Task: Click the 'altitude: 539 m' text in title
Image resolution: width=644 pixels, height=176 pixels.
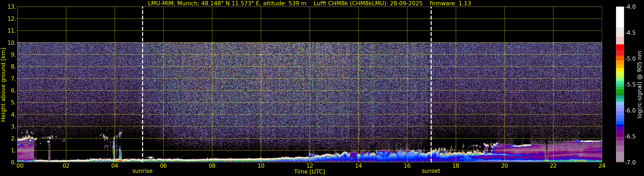Action: coord(285,3)
